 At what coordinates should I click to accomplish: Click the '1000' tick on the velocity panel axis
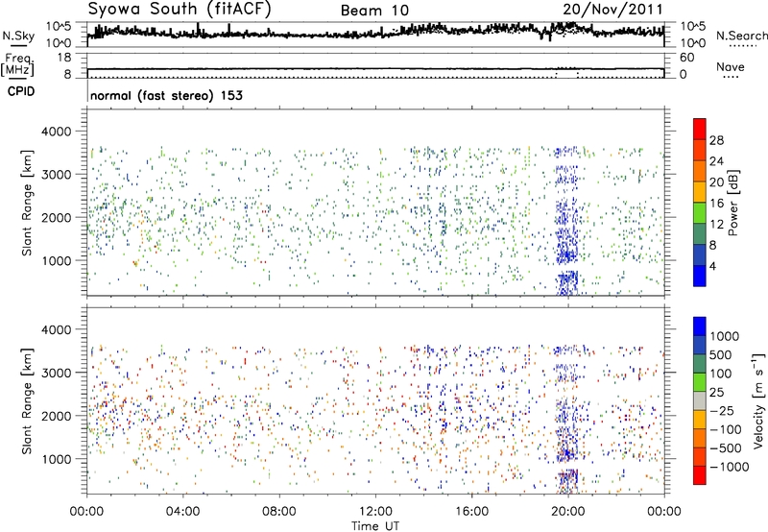[56, 459]
